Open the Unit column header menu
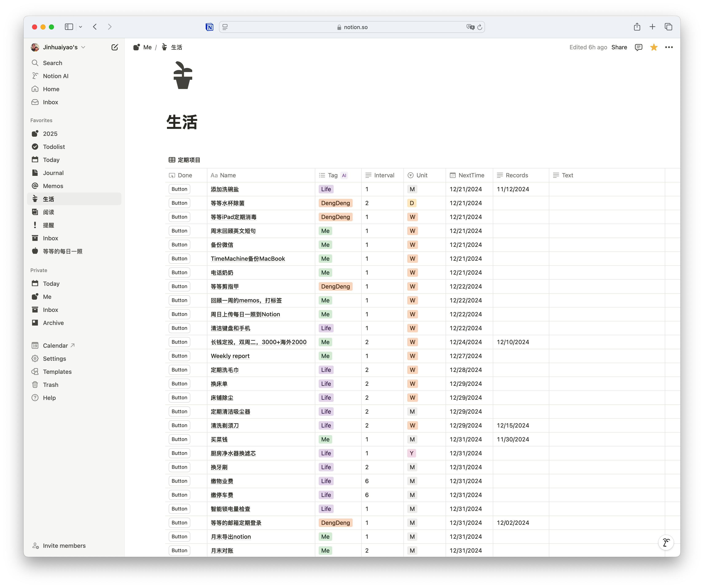 coord(425,175)
